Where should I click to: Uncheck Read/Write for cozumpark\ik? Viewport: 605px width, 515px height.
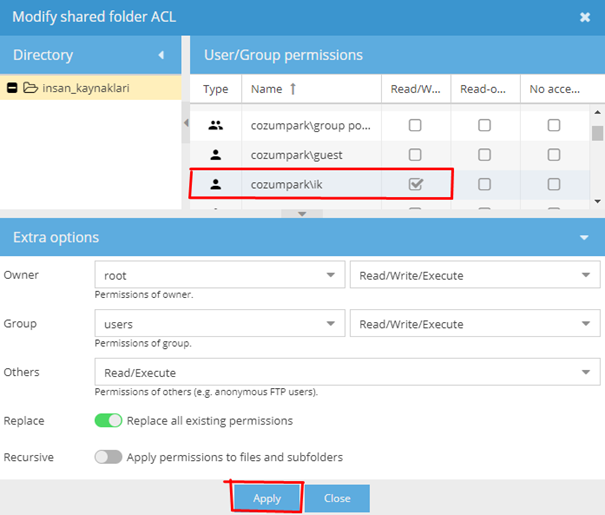(416, 184)
